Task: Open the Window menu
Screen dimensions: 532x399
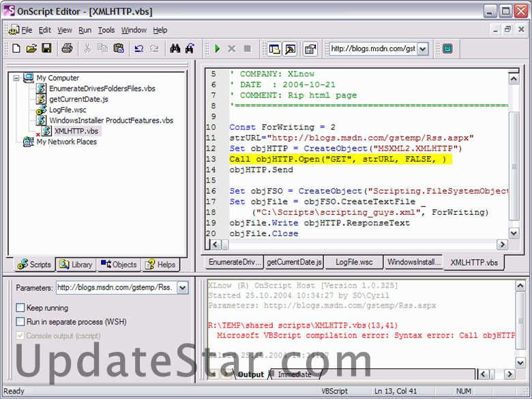Action: click(134, 30)
